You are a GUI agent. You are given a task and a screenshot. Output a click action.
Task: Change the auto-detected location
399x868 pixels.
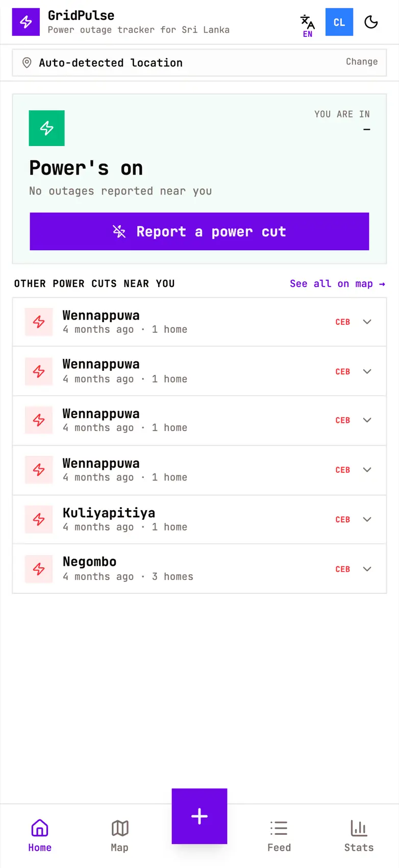coord(362,62)
